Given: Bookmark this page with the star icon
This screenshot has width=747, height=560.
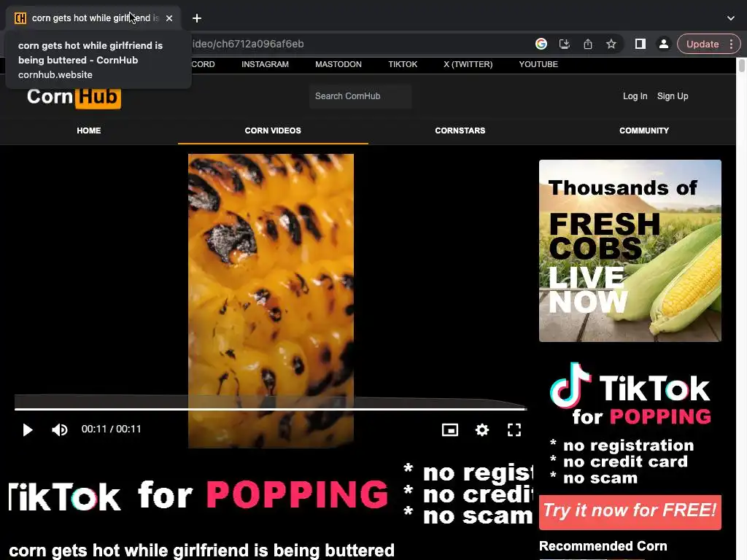Looking at the screenshot, I should point(611,44).
